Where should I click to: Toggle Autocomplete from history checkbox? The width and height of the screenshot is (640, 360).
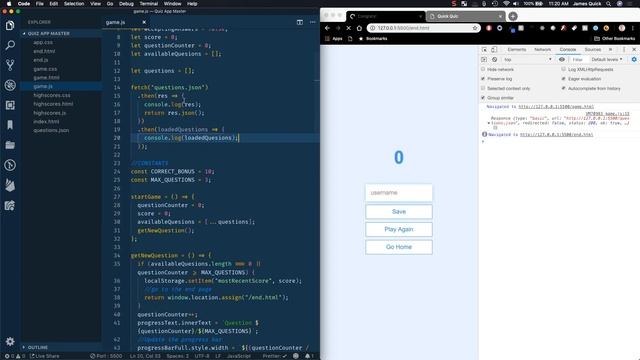click(x=564, y=88)
